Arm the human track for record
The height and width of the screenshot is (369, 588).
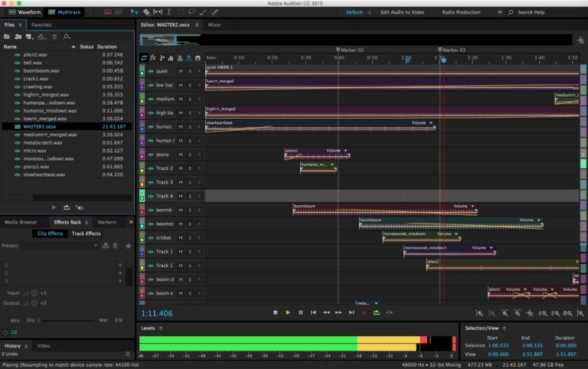(x=199, y=127)
